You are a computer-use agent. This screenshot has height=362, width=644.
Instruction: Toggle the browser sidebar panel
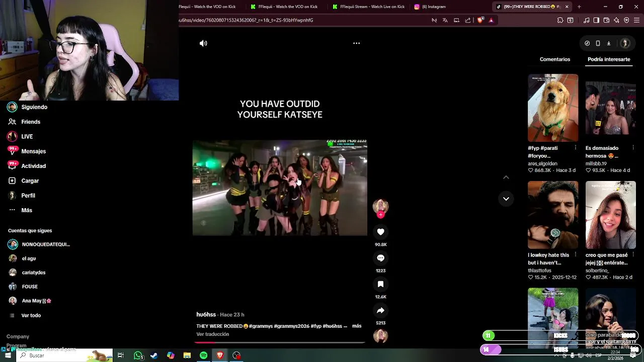pyautogui.click(x=596, y=20)
